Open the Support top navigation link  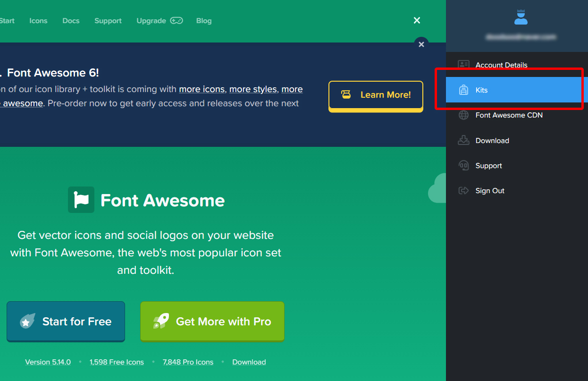[x=108, y=21]
